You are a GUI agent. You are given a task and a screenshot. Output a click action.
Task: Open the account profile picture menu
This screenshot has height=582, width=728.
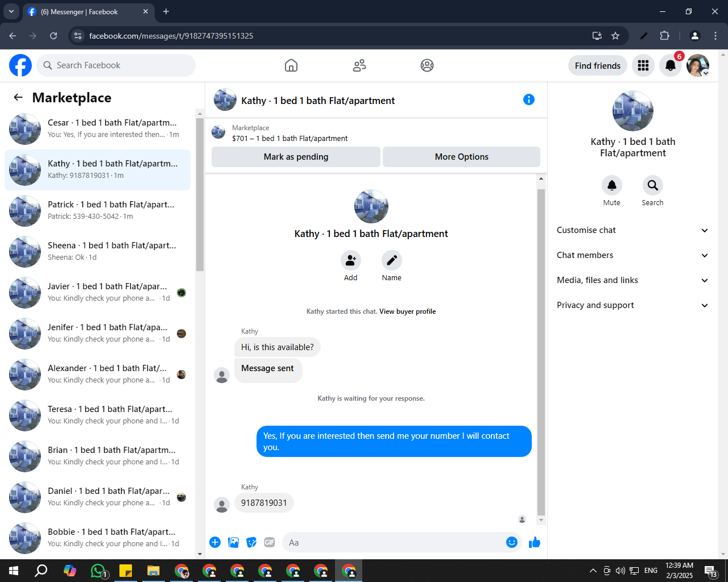(698, 65)
